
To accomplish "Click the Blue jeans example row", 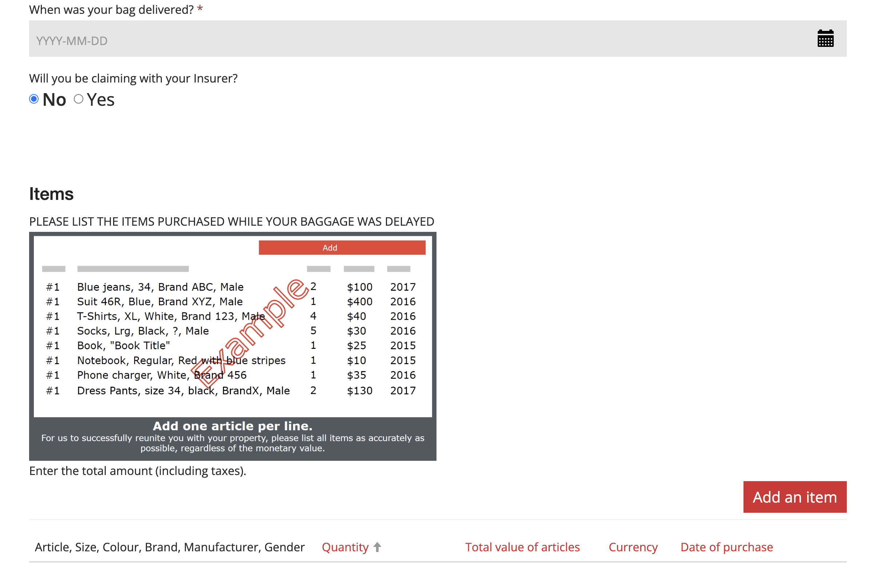I will tap(160, 287).
